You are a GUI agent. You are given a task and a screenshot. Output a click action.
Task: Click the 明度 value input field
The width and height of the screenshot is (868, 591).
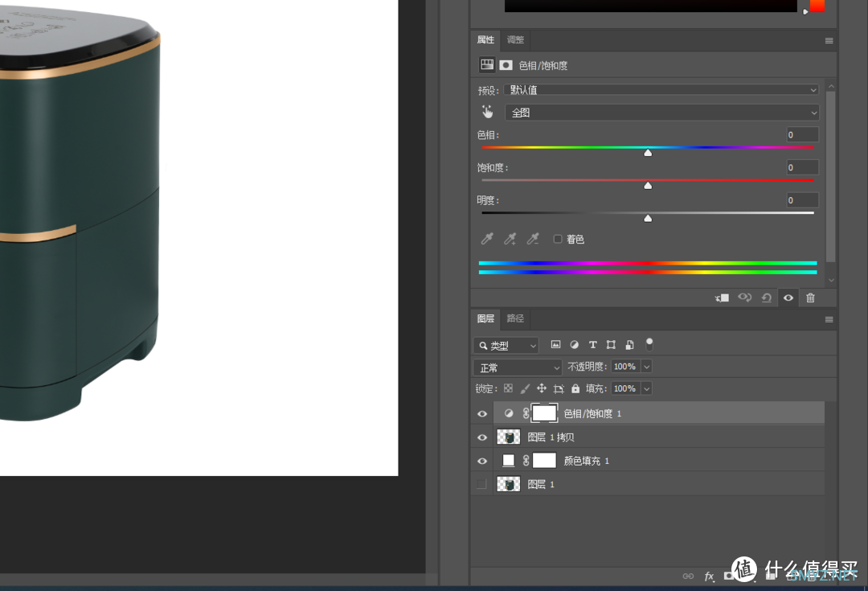point(802,200)
